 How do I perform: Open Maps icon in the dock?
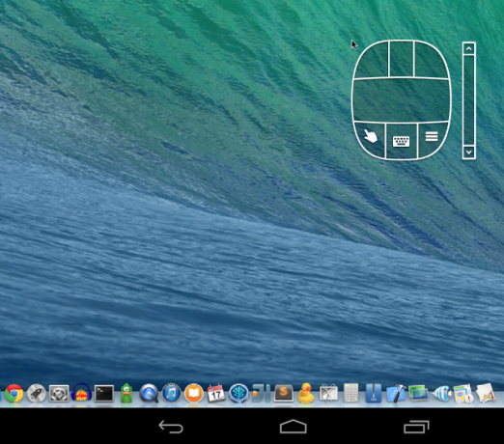[x=463, y=393]
